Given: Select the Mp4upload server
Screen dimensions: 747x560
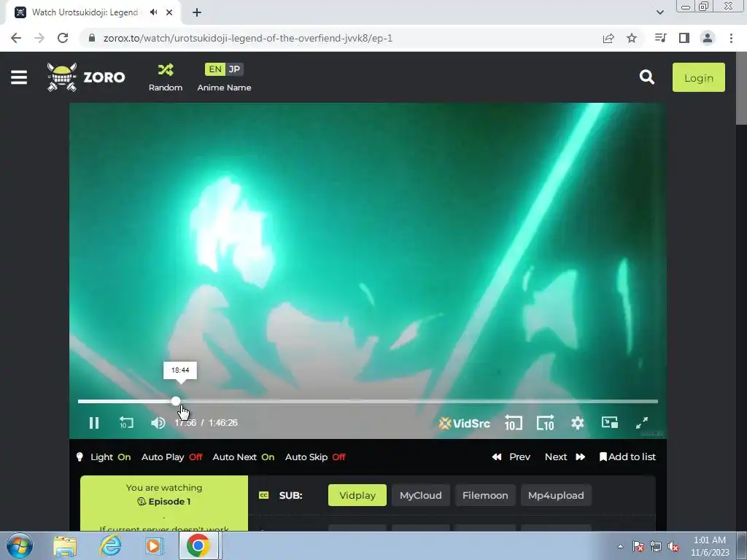Looking at the screenshot, I should 556,495.
